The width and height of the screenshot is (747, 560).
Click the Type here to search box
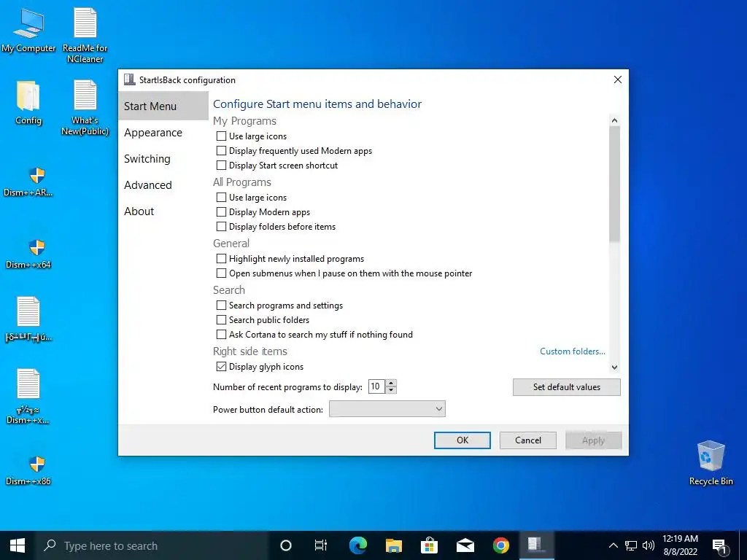point(152,545)
